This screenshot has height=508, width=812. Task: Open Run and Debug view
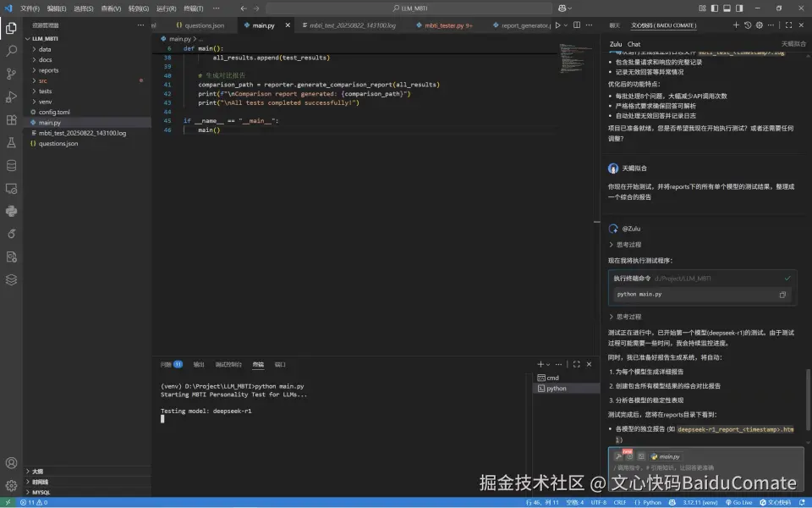click(11, 97)
